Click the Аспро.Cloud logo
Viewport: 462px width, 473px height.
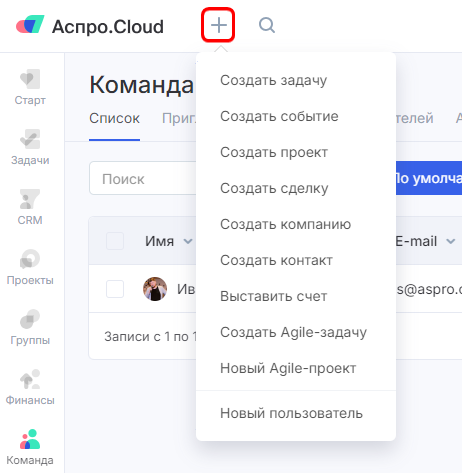click(x=90, y=26)
